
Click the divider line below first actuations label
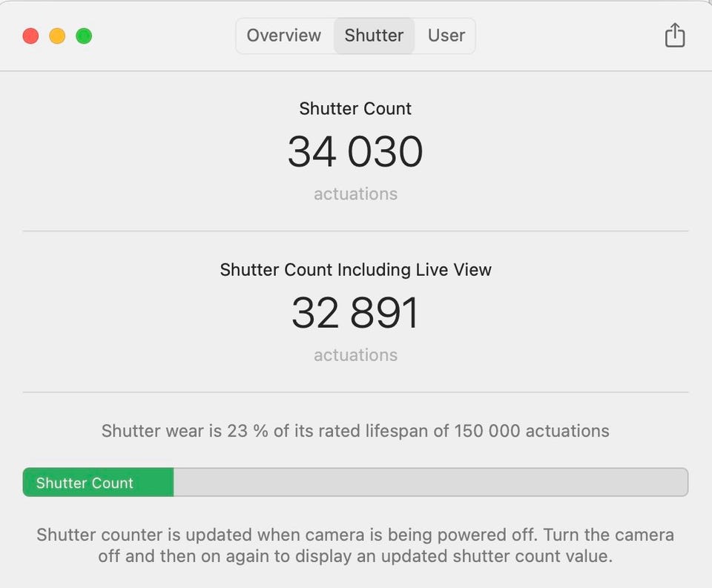coord(355,231)
